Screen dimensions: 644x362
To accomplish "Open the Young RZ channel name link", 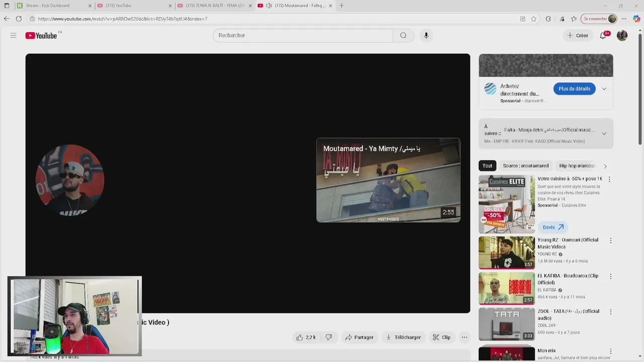I will pyautogui.click(x=547, y=254).
